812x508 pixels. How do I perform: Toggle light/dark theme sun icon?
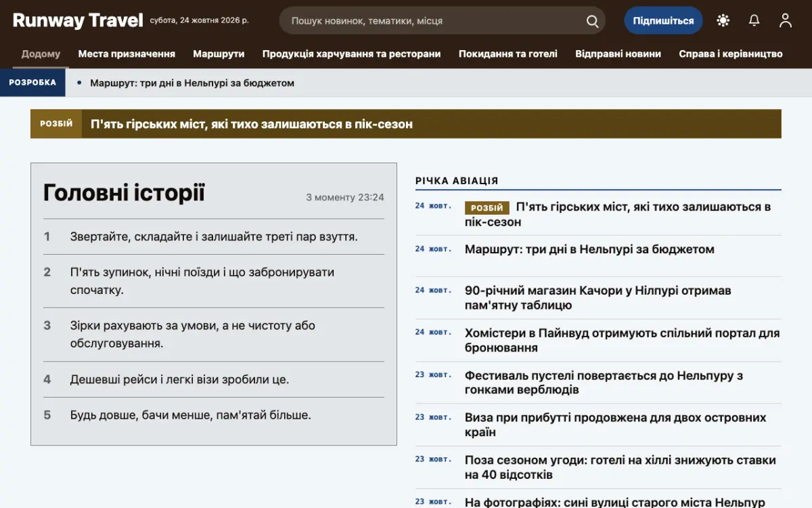tap(723, 21)
